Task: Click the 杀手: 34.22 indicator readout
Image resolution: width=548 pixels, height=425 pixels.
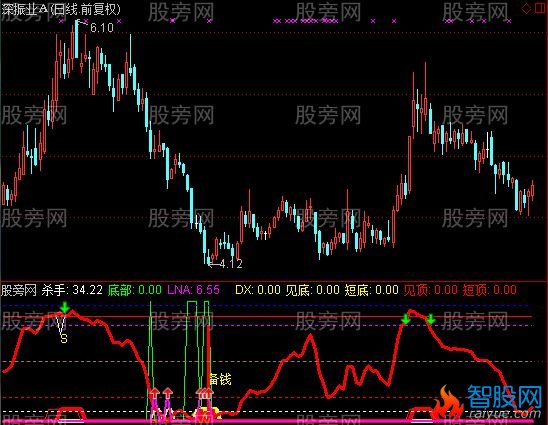Action: tap(72, 290)
